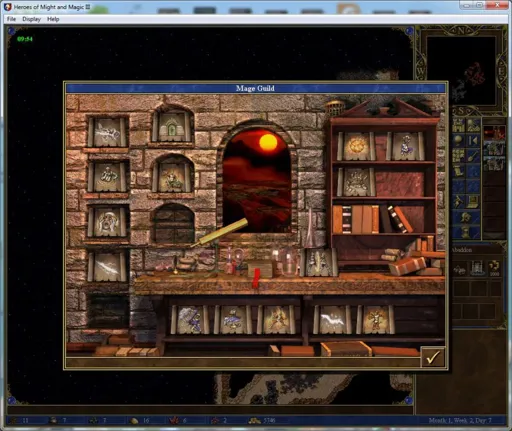Click the second scroll in bottom desk row
Screen dimensions: 512x431
(233, 320)
